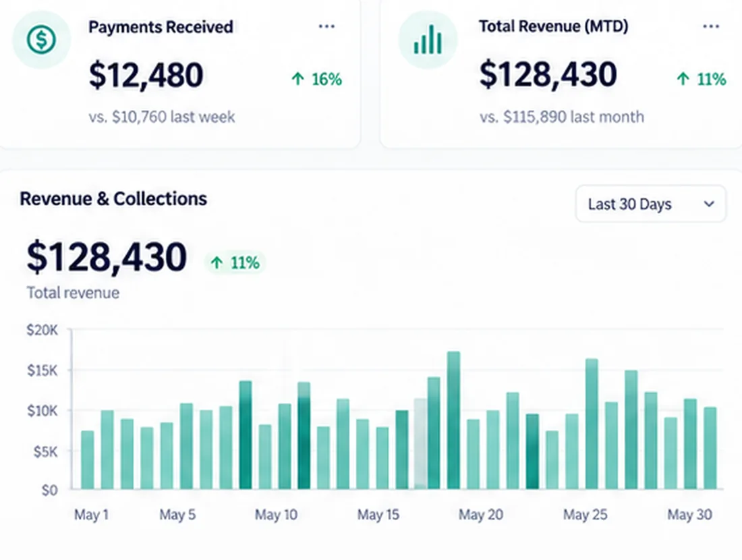
Task: Click the May 10 date label
Action: pos(277,515)
